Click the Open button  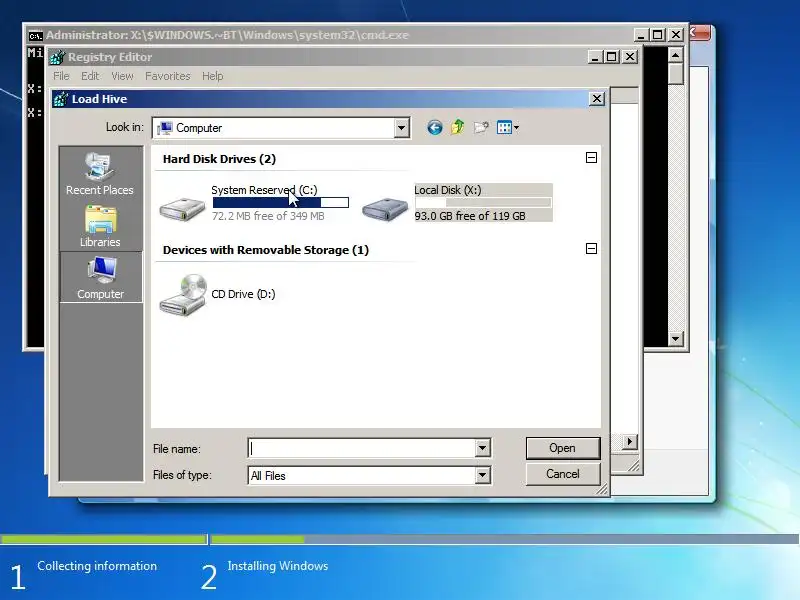[563, 448]
